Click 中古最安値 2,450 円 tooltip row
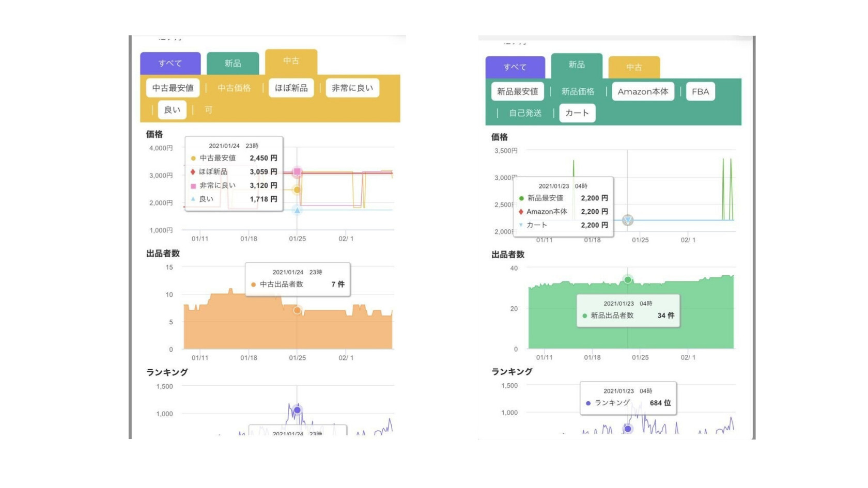The width and height of the screenshot is (868, 488). [x=234, y=158]
